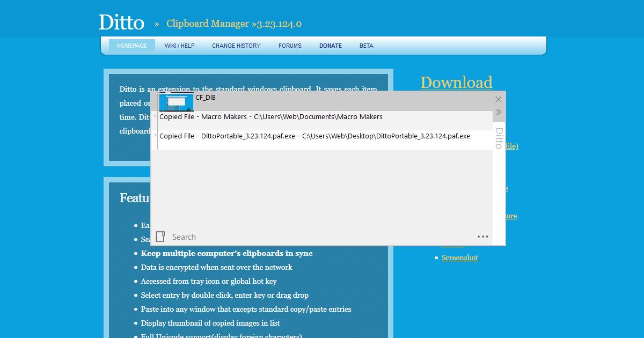Visit the FORUMS page
Viewport: 644px width, 338px height.
(290, 46)
